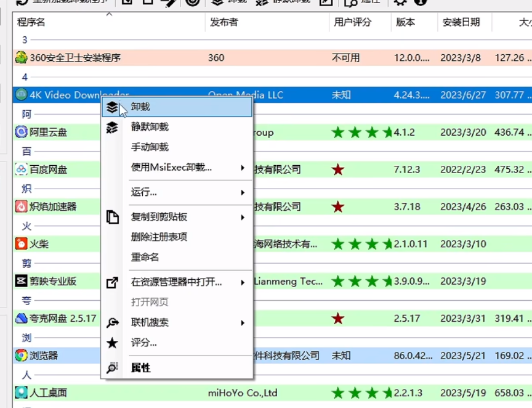Click publisher miHoYo Co.,Ltd cell
Screen dimensions: 532x408
(x=243, y=393)
